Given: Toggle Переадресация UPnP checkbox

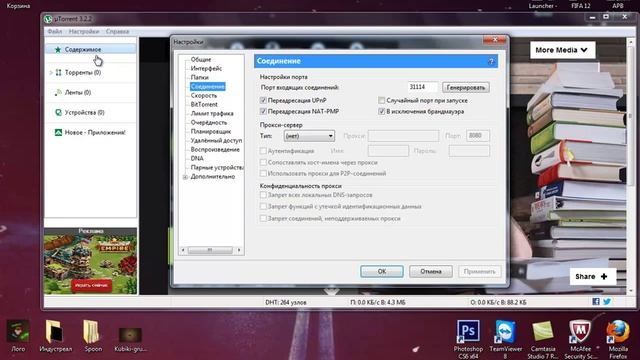Looking at the screenshot, I should coord(263,100).
